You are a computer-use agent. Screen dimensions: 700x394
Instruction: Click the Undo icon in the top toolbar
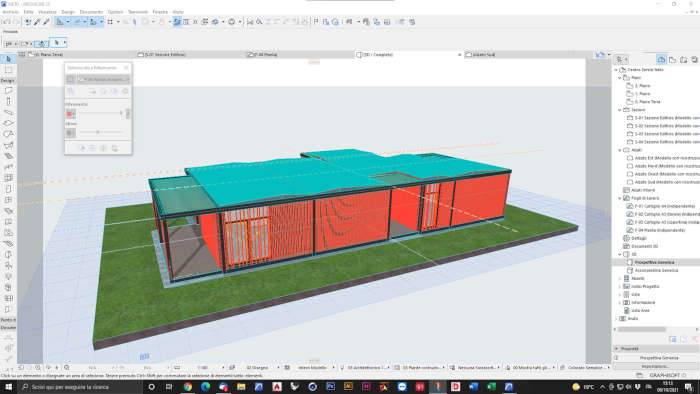click(x=7, y=22)
